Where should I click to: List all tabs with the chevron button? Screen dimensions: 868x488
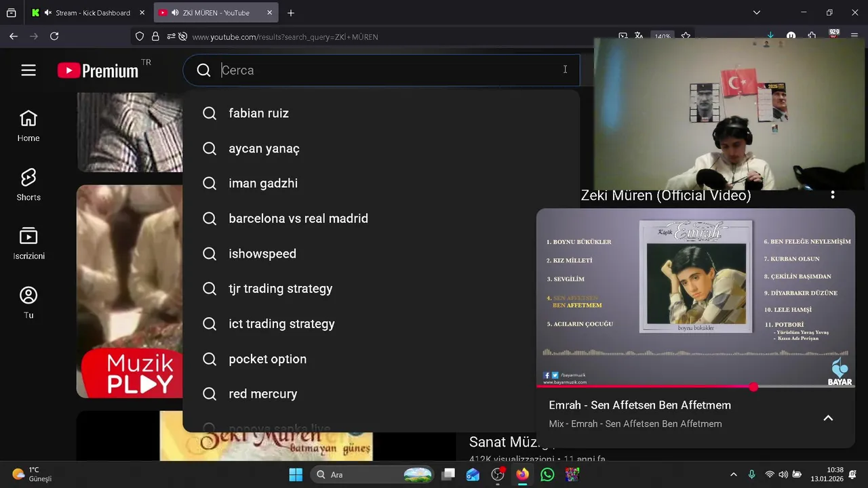(x=757, y=13)
